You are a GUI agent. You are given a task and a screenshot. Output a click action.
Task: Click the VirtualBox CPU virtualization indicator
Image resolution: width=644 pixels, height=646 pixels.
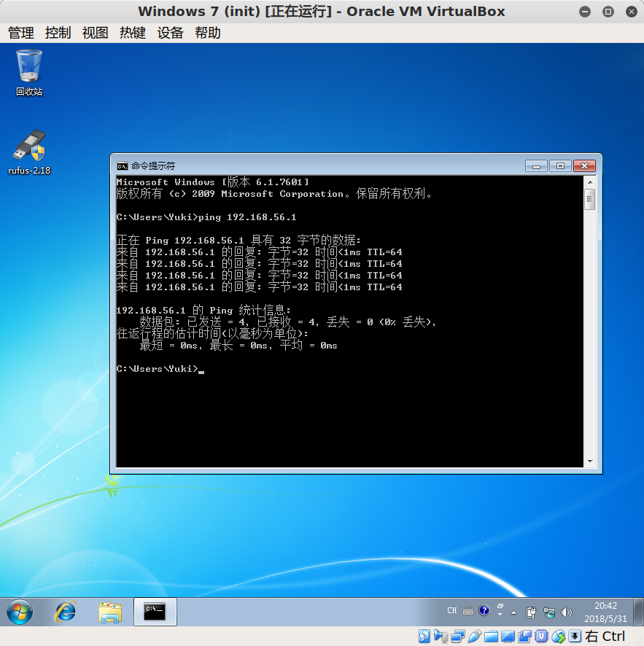(x=541, y=637)
